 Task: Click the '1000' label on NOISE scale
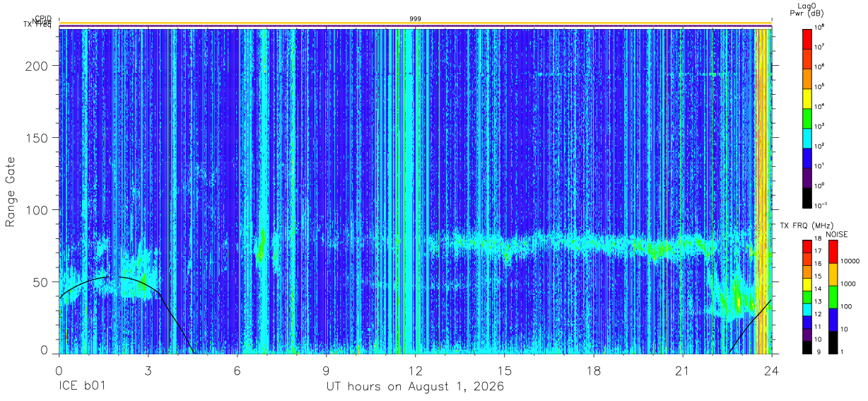(847, 283)
